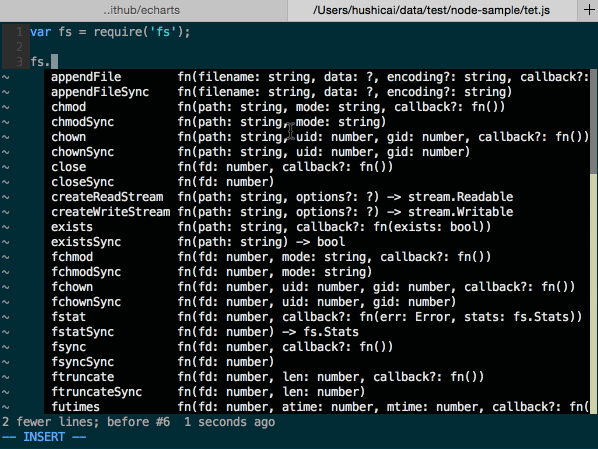Select futimes completion entry

317,407
